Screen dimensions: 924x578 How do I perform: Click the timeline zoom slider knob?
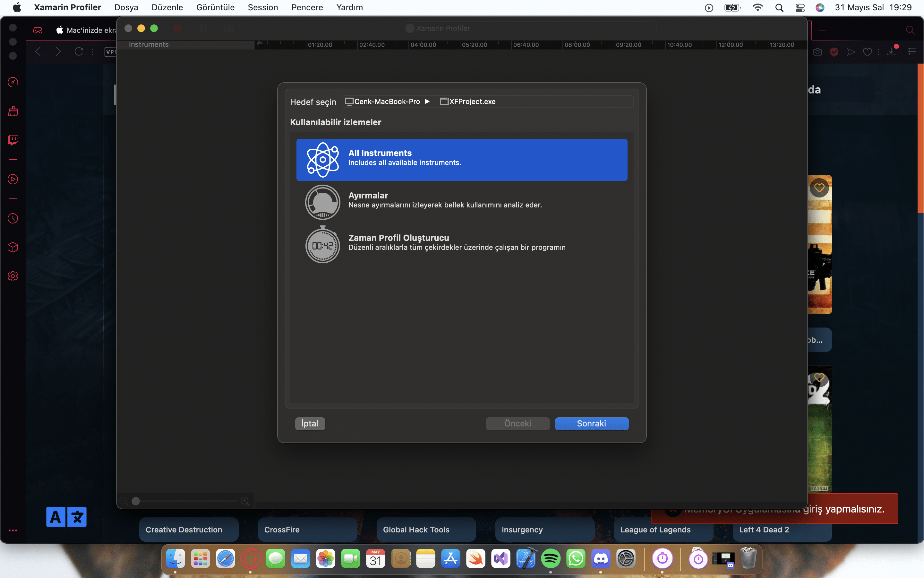tap(135, 501)
